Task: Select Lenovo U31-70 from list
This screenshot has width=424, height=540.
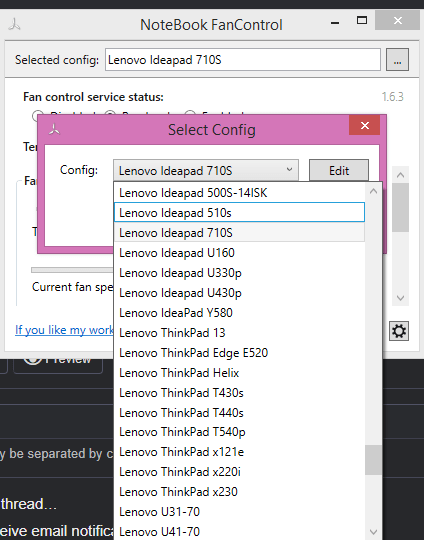Action: pyautogui.click(x=239, y=511)
